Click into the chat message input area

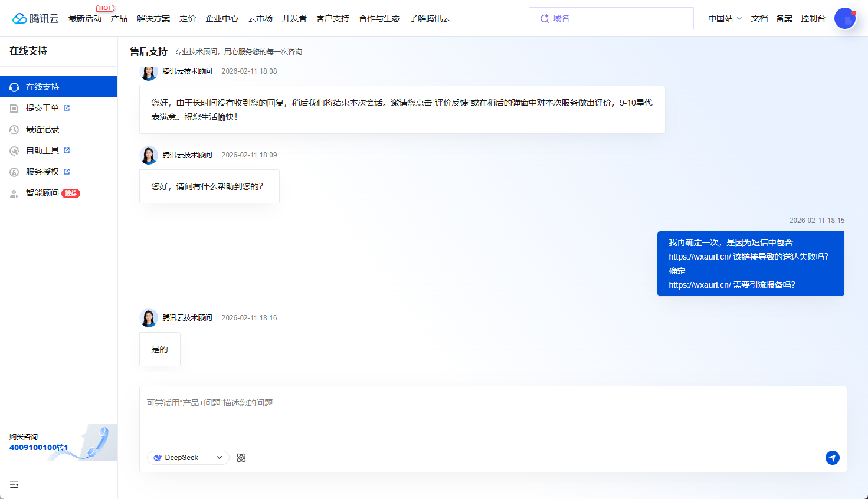493,416
